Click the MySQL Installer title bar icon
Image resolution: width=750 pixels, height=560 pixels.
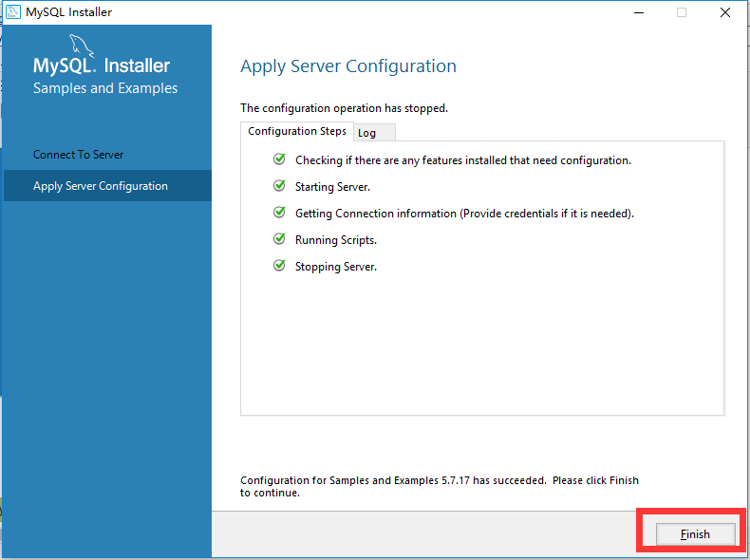(x=11, y=12)
